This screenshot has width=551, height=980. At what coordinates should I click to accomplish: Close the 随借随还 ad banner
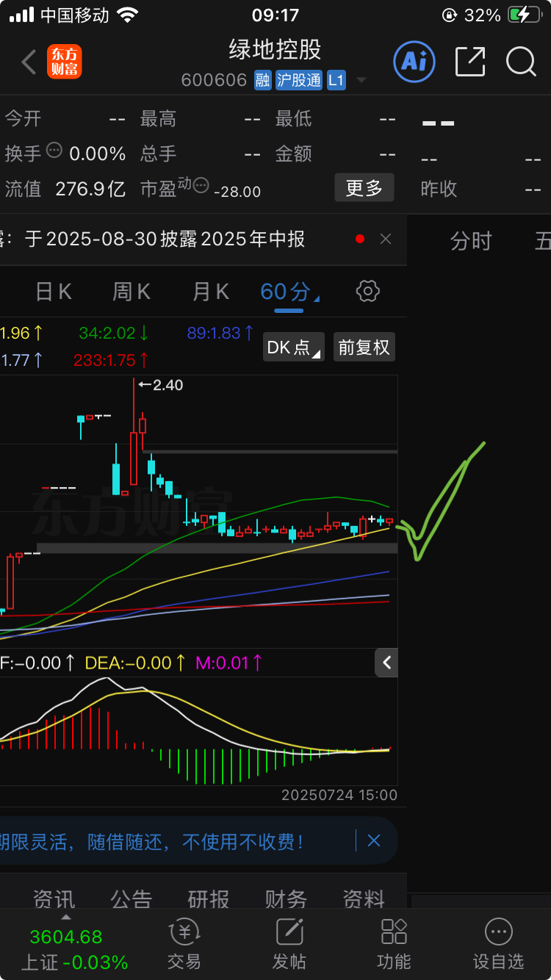pyautogui.click(x=374, y=840)
